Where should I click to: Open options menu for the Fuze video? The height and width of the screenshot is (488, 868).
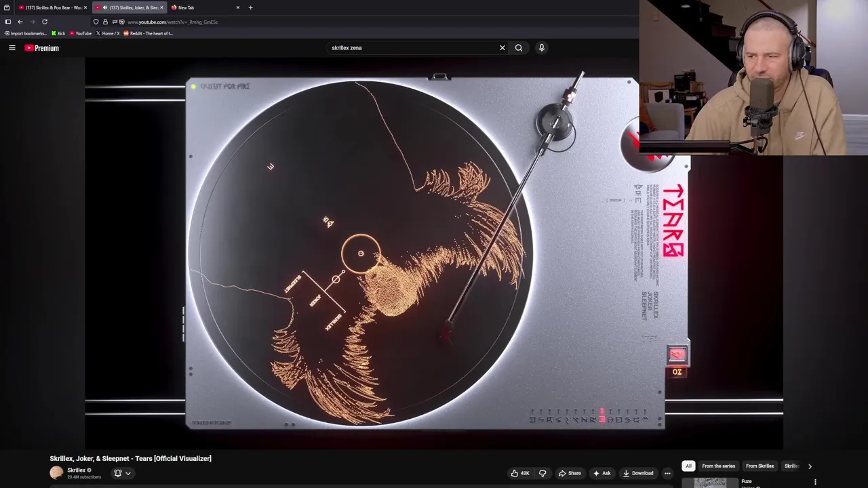[815, 482]
